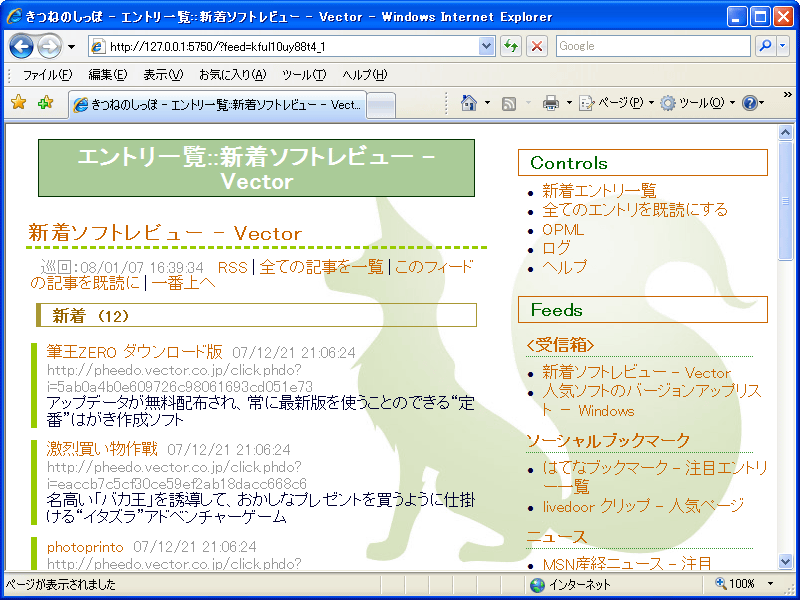Click the RSS feeds icon in toolbar
This screenshot has width=800, height=600.
click(x=509, y=104)
